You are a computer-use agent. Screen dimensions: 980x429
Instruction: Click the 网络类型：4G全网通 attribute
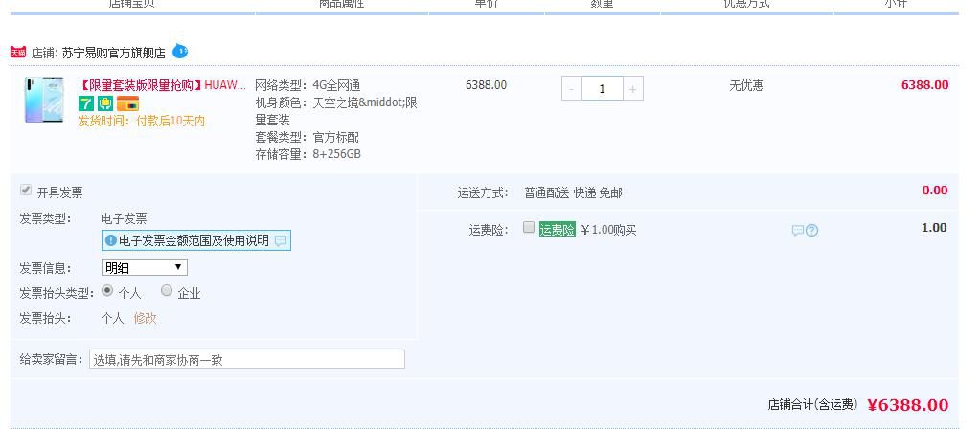308,85
